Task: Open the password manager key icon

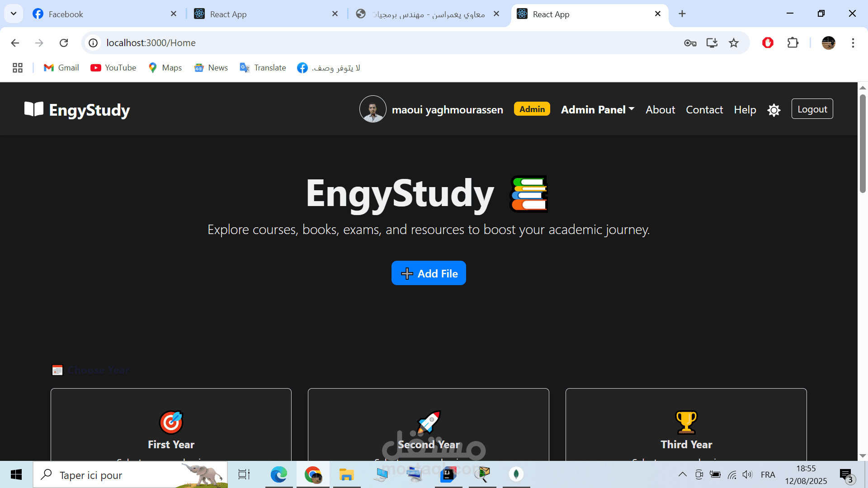Action: 690,43
